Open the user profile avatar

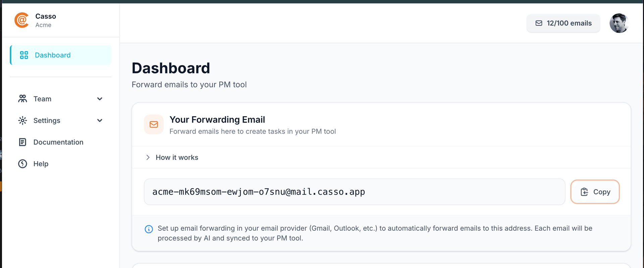pos(619,23)
